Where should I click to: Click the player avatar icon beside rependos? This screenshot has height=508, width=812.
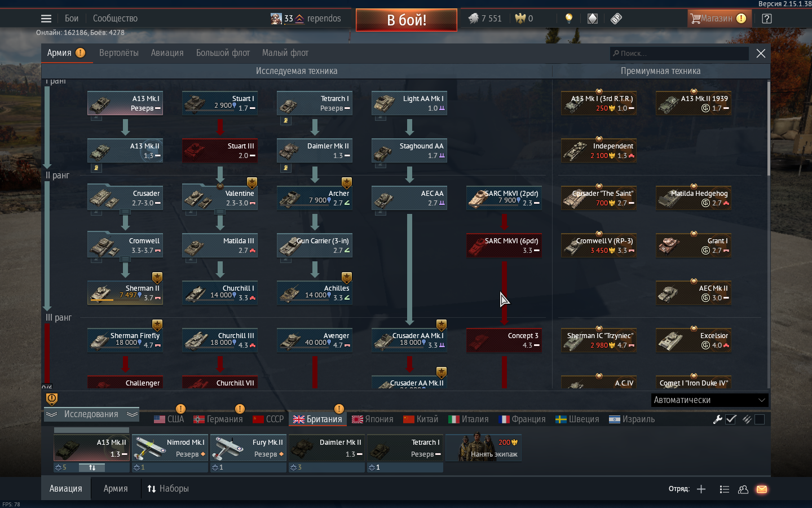click(276, 19)
